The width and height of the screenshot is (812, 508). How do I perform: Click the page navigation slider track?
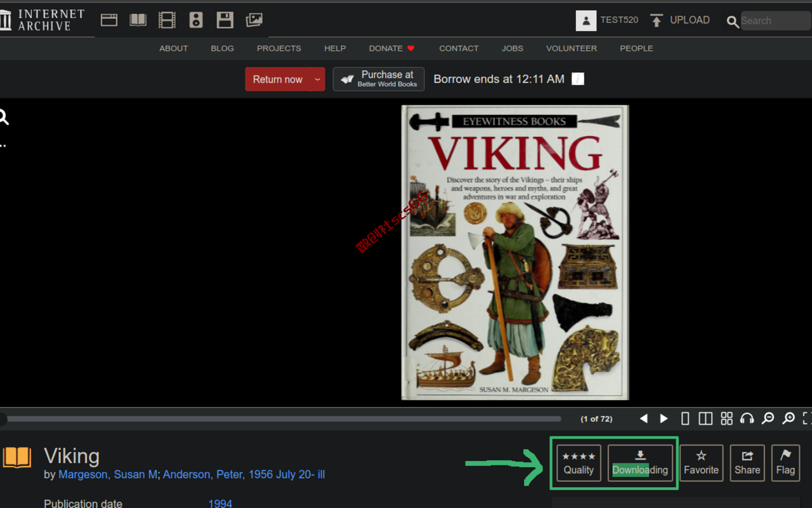pos(280,419)
